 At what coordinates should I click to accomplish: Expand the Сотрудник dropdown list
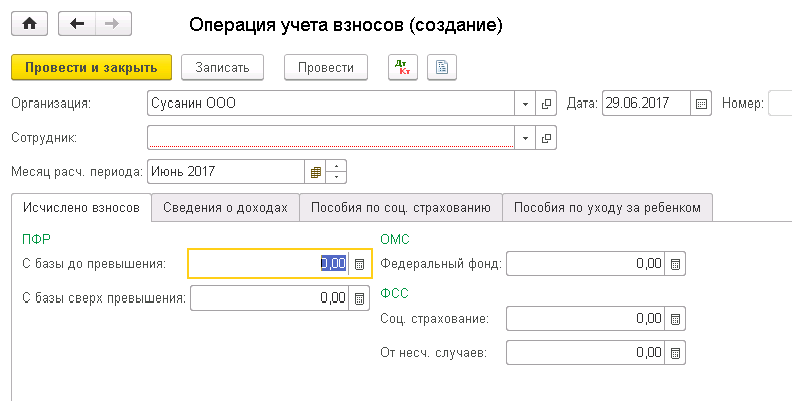(526, 137)
